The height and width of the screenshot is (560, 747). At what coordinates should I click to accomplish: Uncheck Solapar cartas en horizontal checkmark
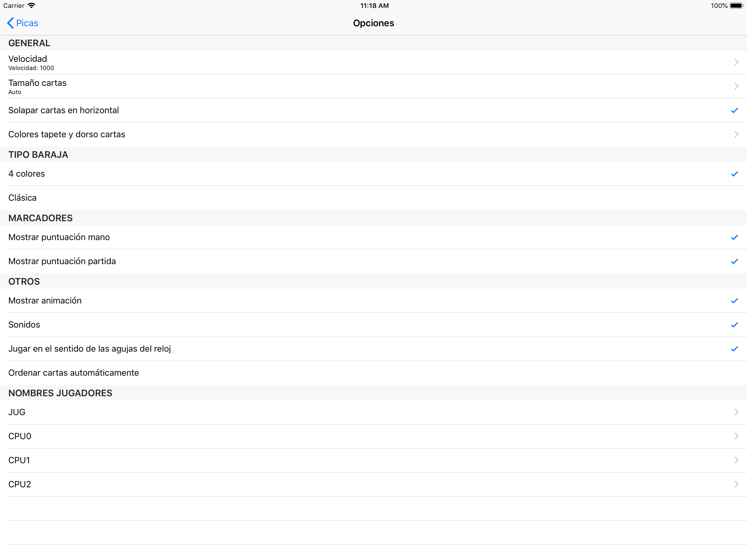(x=734, y=110)
